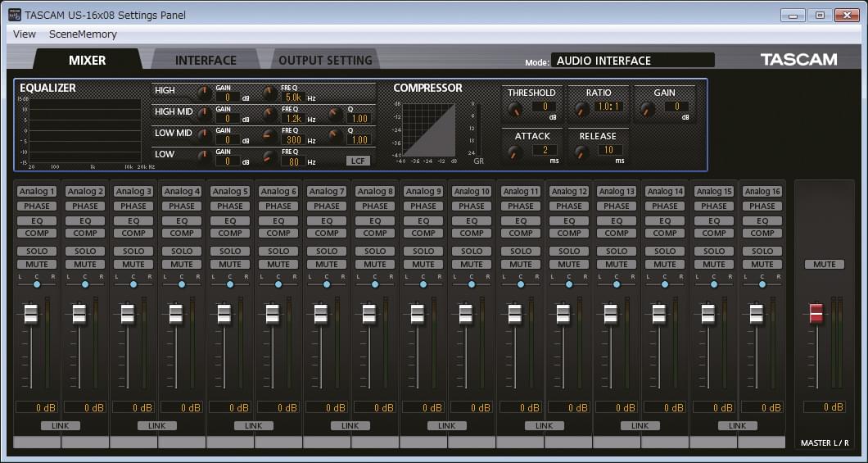Click the THRESHOLD 0 dB value field
The image size is (868, 463).
pos(545,107)
